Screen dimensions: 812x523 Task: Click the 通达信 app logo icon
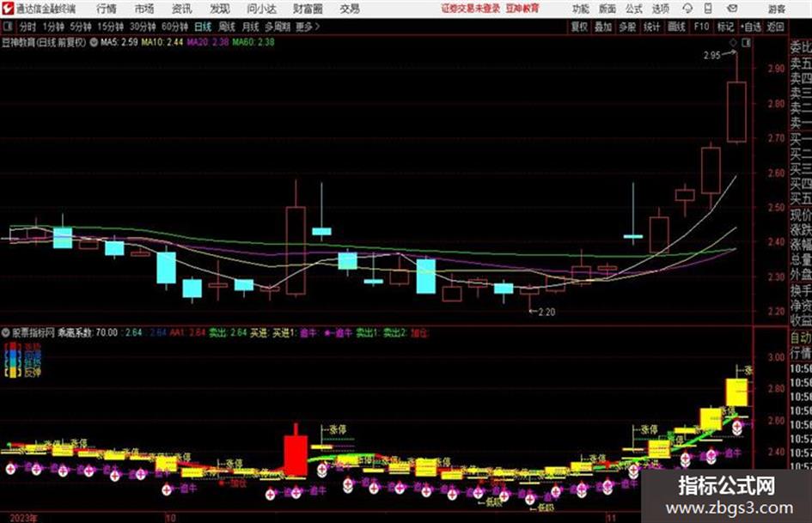[x=7, y=9]
